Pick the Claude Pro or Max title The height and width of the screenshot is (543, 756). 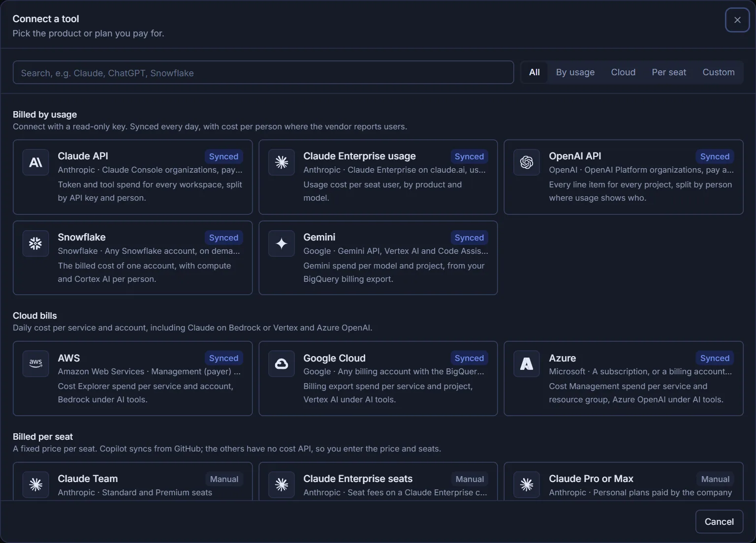coord(591,479)
